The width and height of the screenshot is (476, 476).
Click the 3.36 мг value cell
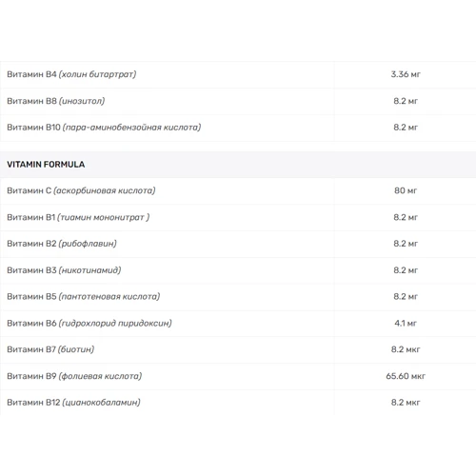(406, 74)
